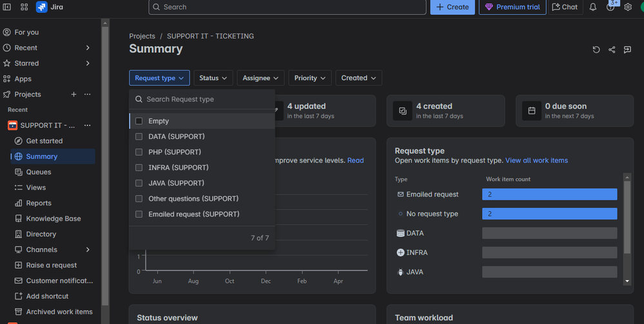Click the bug icon beside JAVA
The image size is (644, 324).
click(x=400, y=272)
